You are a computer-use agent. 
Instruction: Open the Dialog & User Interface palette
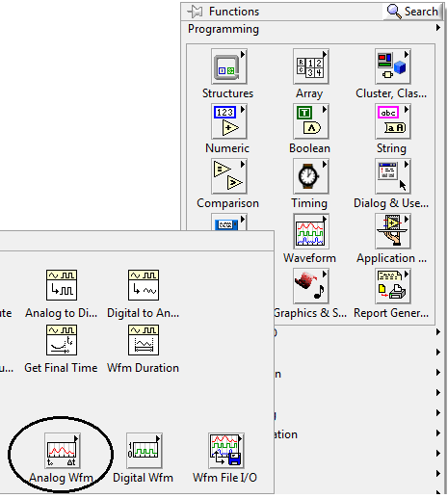(x=393, y=176)
